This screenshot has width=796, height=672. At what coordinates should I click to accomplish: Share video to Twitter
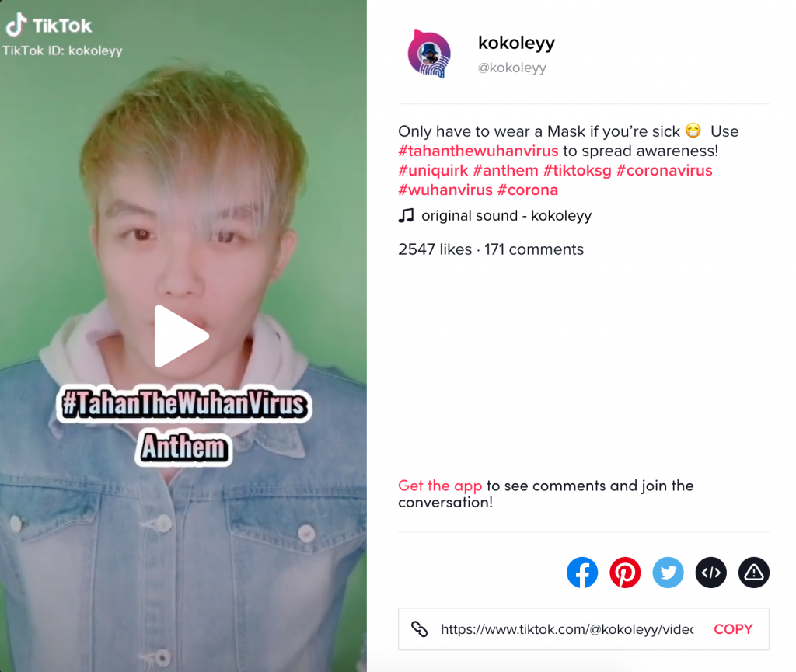point(668,573)
